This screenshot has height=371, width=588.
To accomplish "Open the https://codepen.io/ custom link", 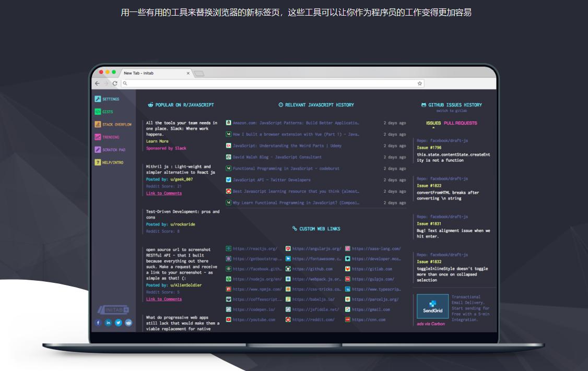I will pyautogui.click(x=254, y=309).
